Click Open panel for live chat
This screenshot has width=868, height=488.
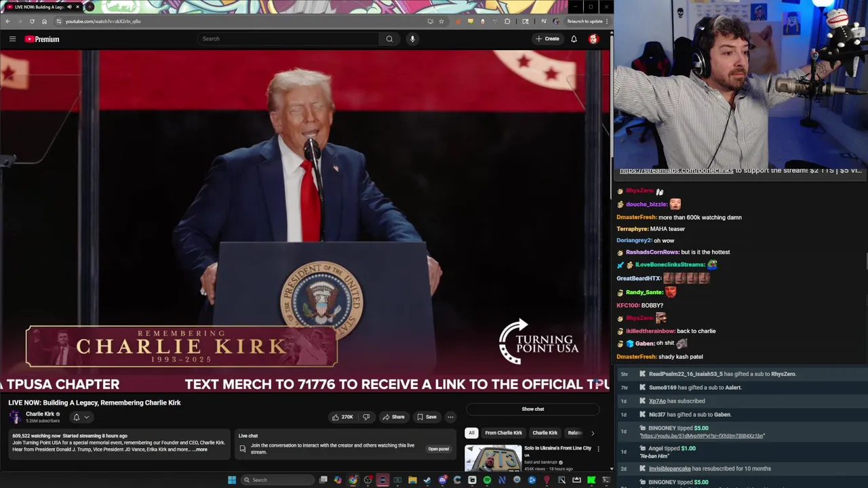click(x=438, y=449)
